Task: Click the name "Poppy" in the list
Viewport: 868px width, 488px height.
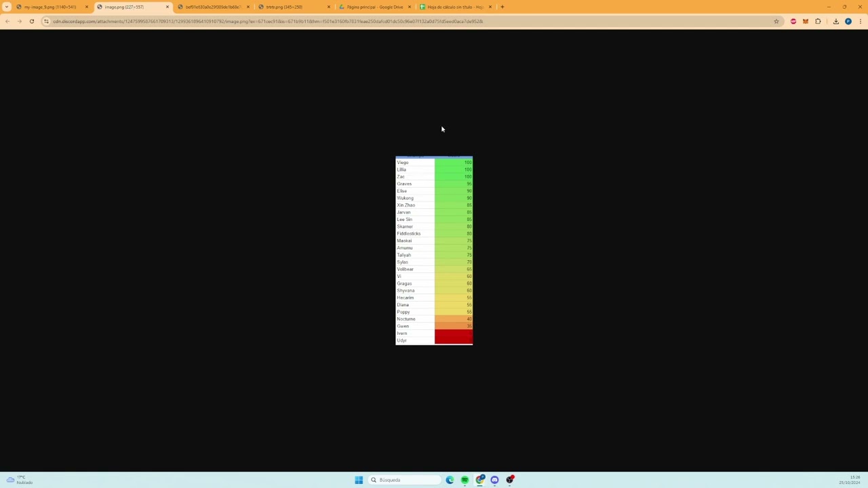Action: click(x=403, y=312)
